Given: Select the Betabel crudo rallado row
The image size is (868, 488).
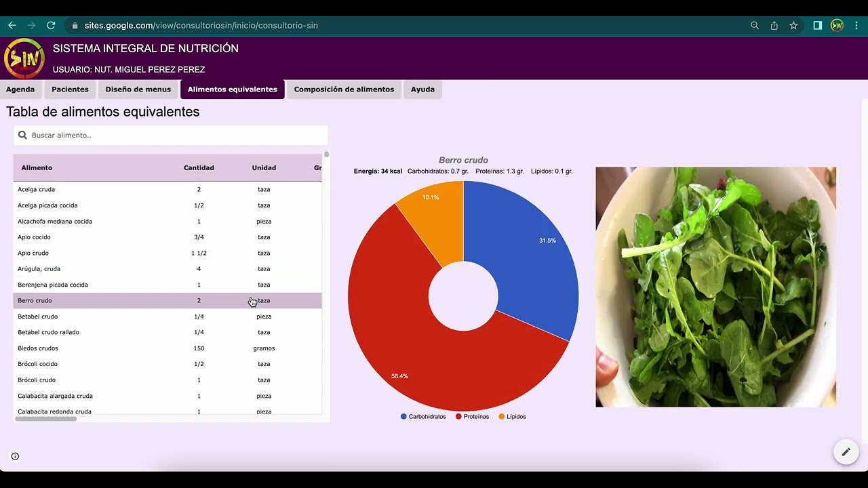Looking at the screenshot, I should click(x=167, y=332).
